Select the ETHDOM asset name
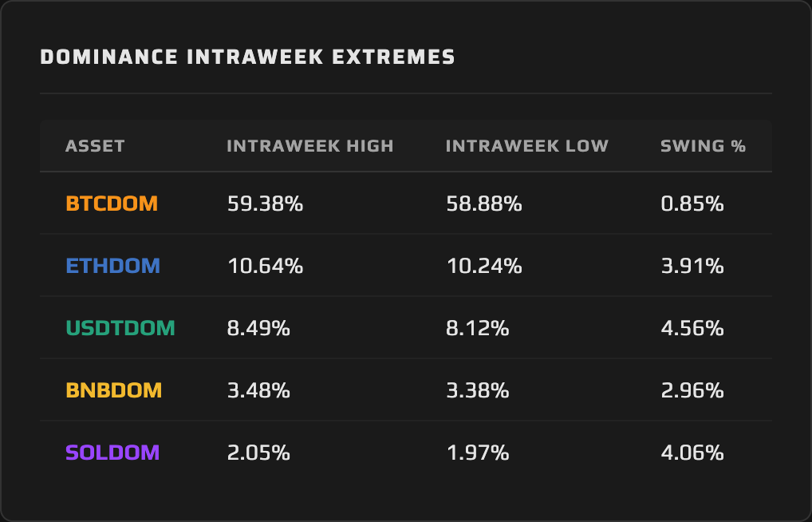 pyautogui.click(x=113, y=266)
